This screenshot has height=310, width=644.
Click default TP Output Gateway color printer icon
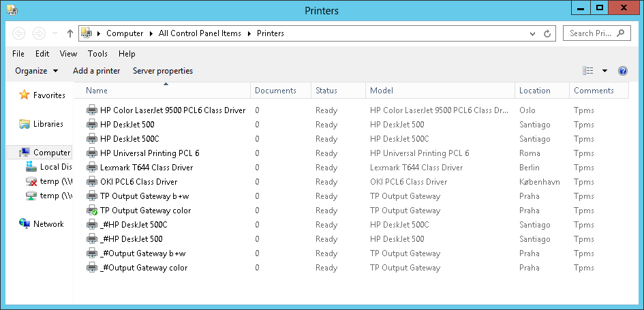pos(92,211)
